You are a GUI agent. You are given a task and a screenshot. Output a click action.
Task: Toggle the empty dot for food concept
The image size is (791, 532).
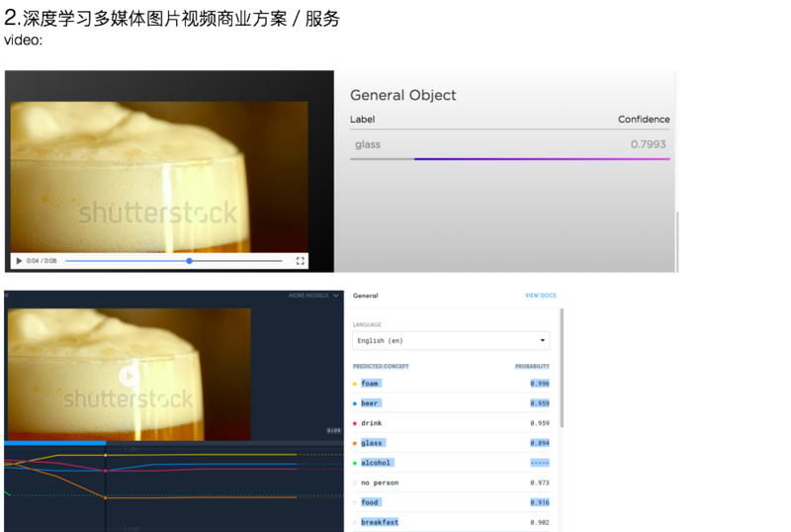tap(355, 502)
